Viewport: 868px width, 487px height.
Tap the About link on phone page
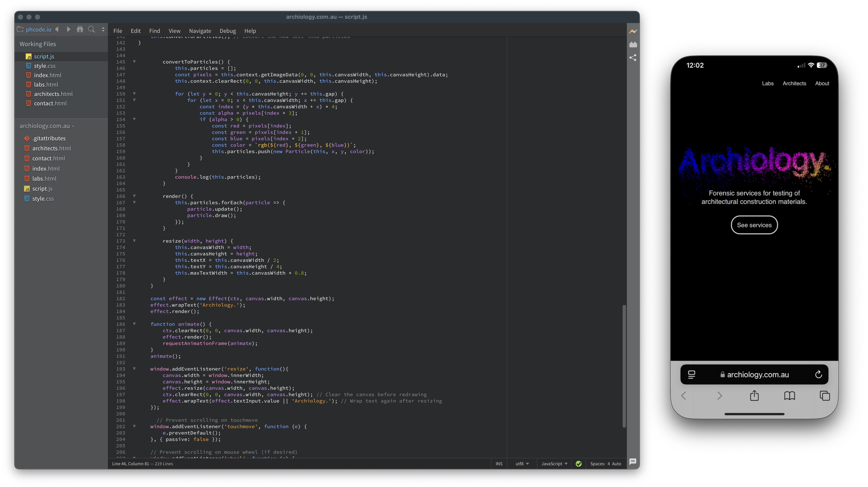(x=822, y=83)
